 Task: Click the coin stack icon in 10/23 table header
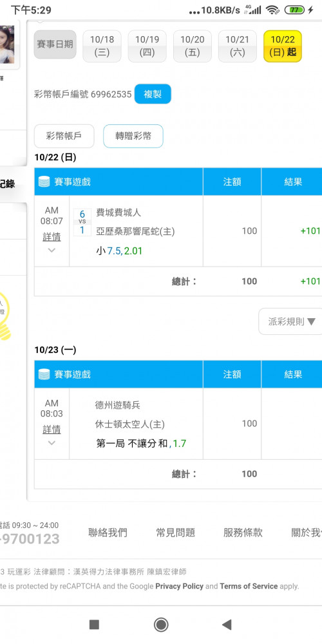pos(44,375)
